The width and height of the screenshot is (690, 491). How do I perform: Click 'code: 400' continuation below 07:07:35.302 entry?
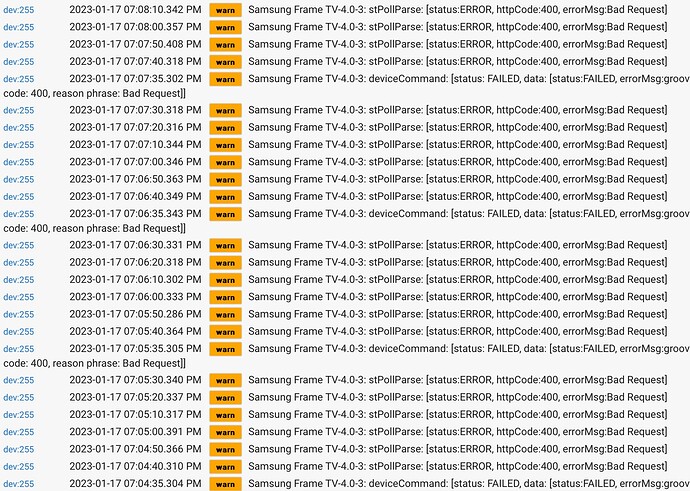pyautogui.click(x=95, y=93)
